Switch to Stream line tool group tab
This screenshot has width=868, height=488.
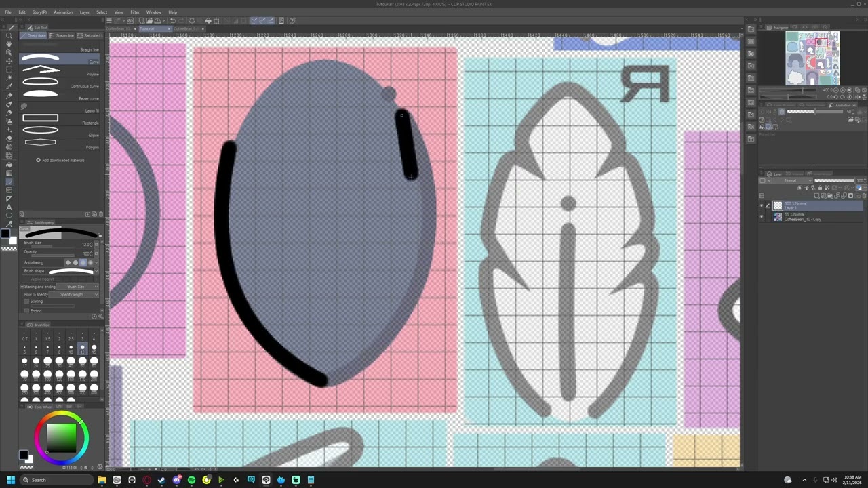pyautogui.click(x=62, y=35)
